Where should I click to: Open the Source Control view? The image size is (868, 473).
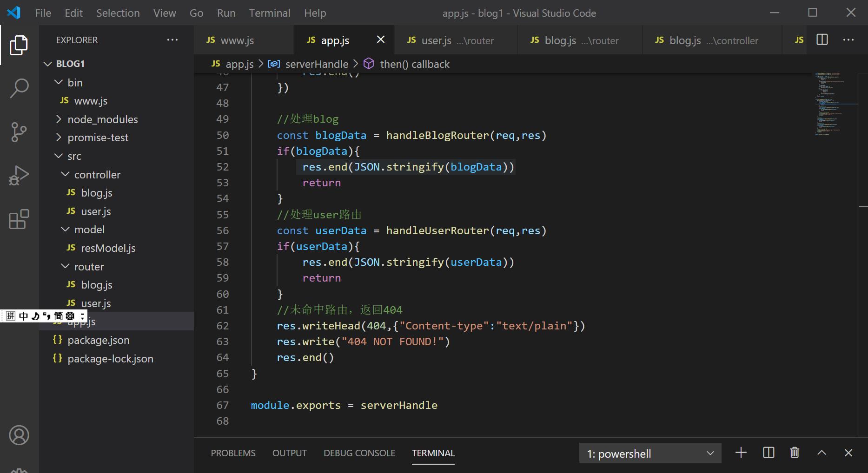click(x=19, y=132)
